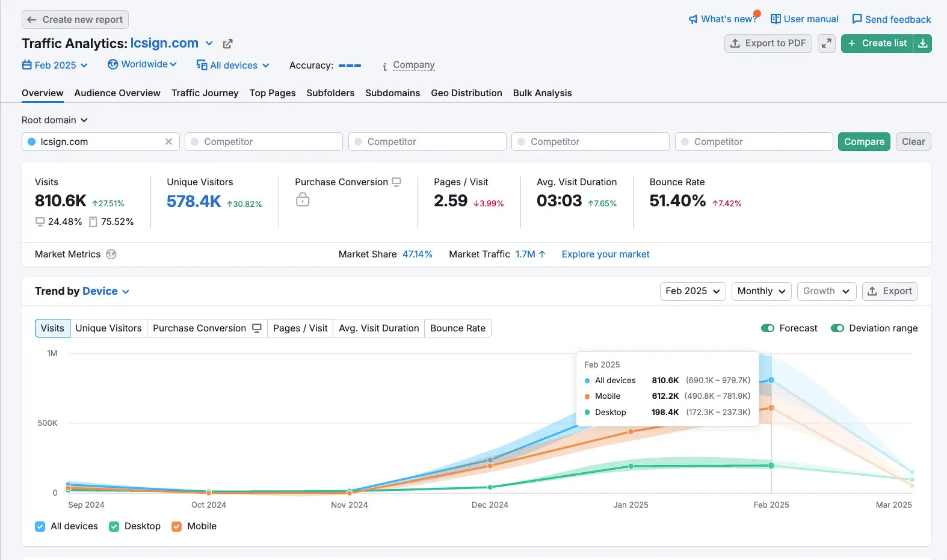
Task: Click Send feedback chat icon
Action: pyautogui.click(x=857, y=19)
